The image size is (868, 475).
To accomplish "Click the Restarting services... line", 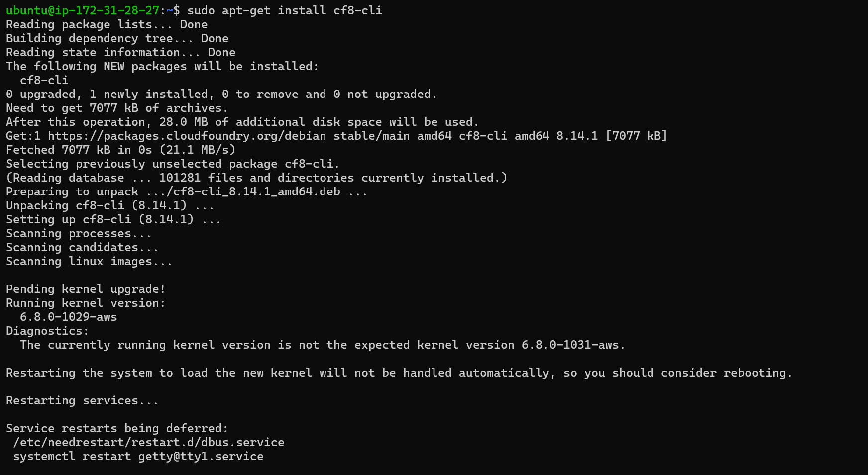I will pyautogui.click(x=82, y=400).
